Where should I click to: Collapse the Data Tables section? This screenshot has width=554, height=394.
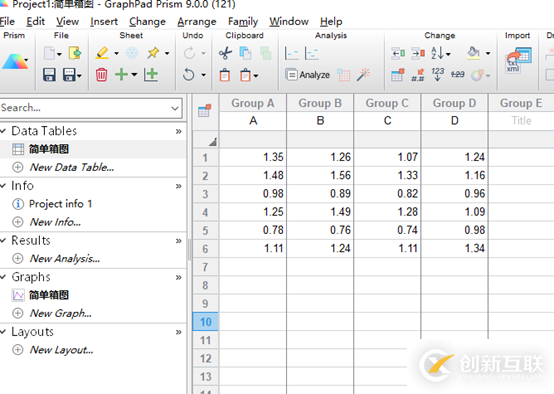pos(4,131)
